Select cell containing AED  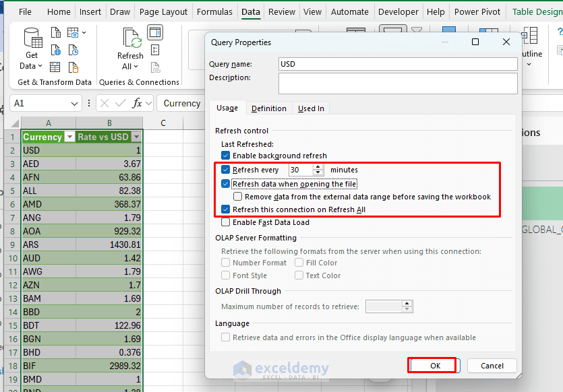point(49,164)
